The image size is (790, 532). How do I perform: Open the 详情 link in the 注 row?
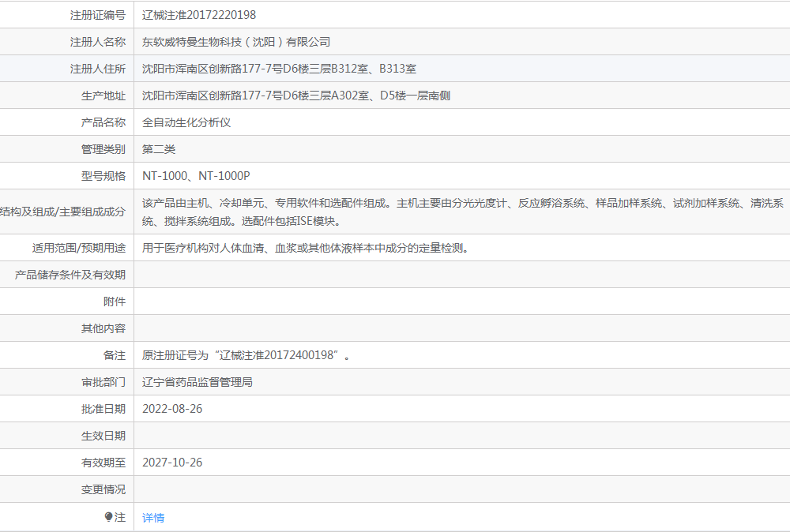[153, 518]
